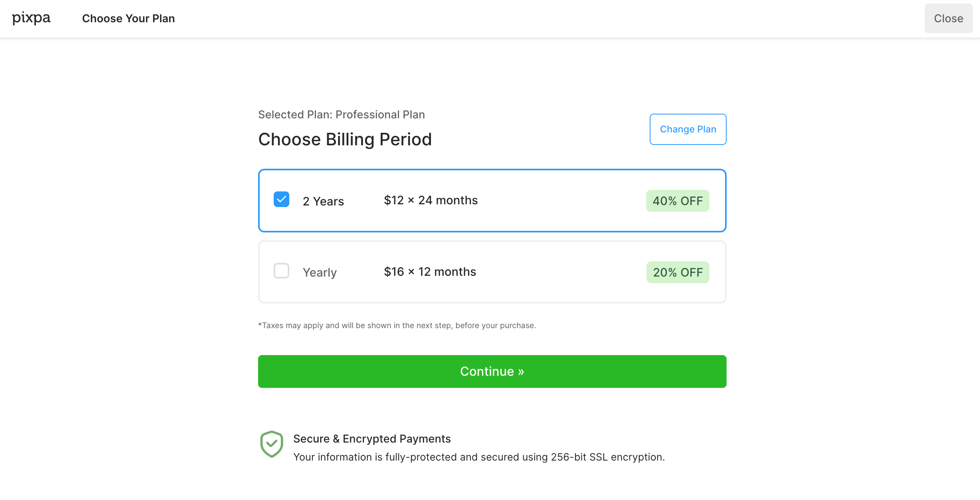Click the "Selected Plan: Professional Plan" text
This screenshot has width=980, height=500.
[341, 114]
